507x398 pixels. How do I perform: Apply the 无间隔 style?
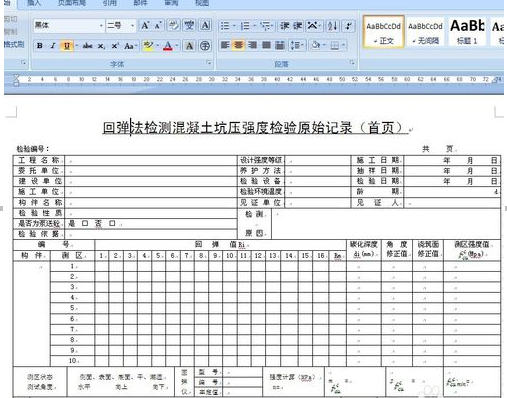pos(425,32)
